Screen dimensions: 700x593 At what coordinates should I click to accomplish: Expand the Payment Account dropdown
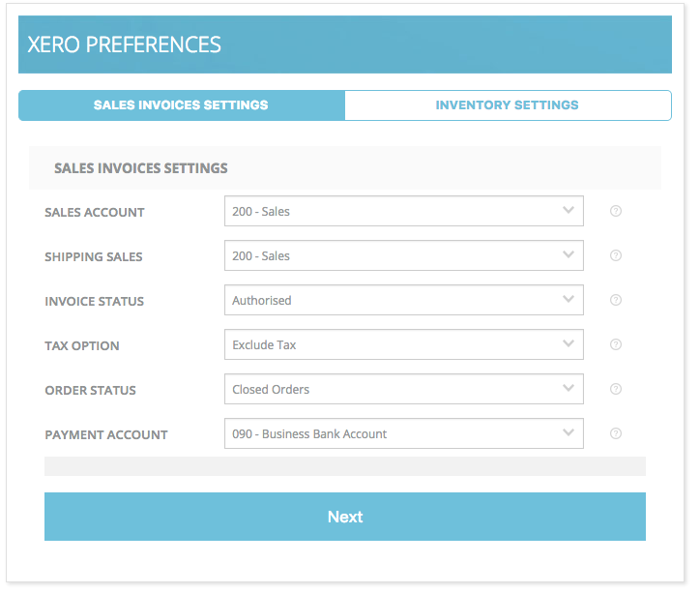[x=403, y=433]
